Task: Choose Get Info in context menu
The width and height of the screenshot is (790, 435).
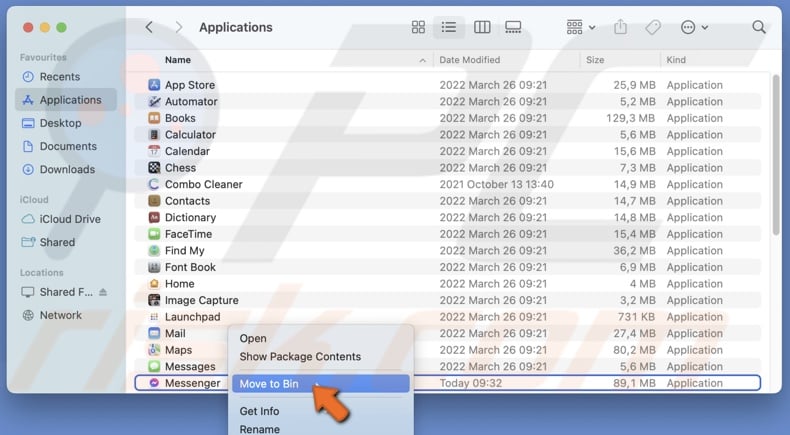Action: point(259,411)
